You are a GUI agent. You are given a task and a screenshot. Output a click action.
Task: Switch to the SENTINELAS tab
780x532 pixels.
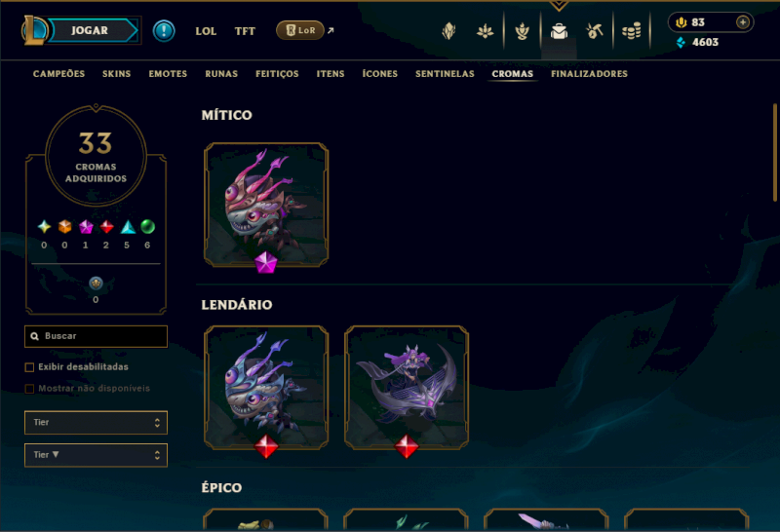[445, 74]
